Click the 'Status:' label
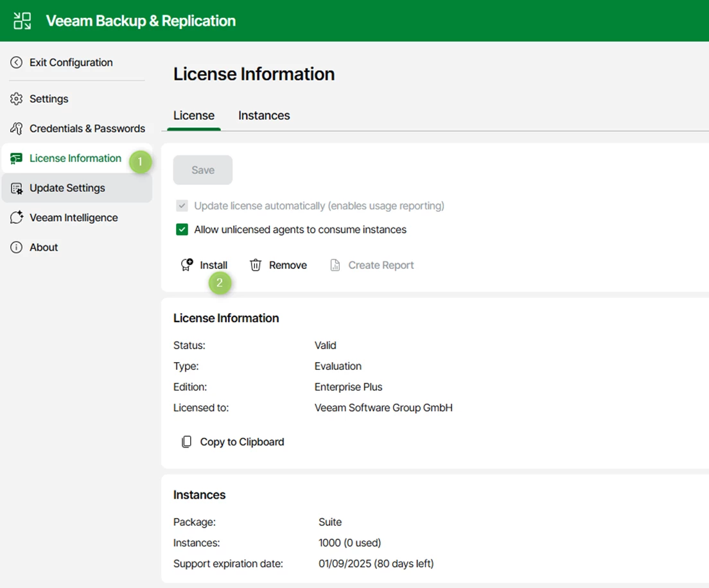Image resolution: width=709 pixels, height=588 pixels. click(x=189, y=345)
